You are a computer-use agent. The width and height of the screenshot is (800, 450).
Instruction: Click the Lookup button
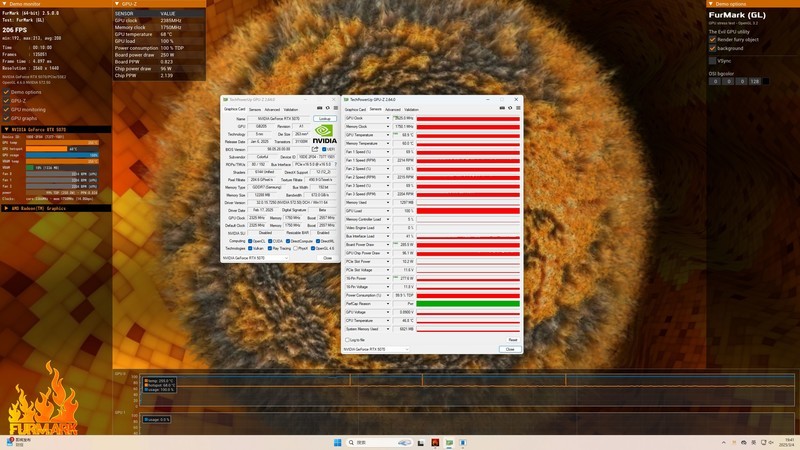(324, 118)
